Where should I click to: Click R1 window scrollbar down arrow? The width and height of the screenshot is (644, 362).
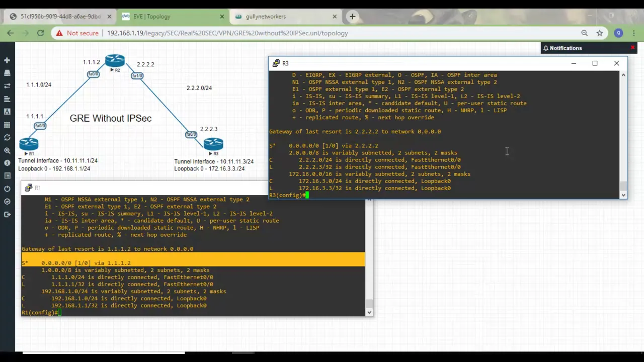[369, 312]
